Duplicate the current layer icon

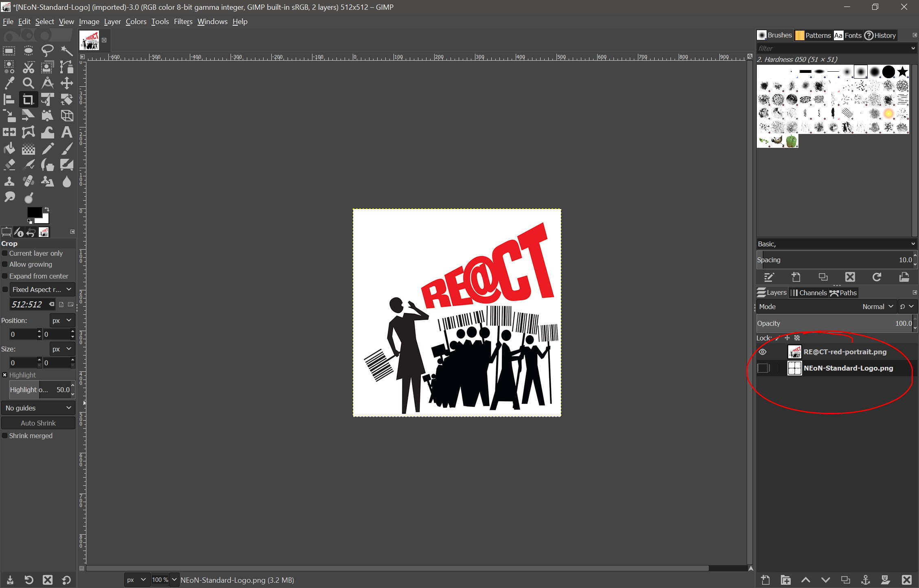click(845, 580)
